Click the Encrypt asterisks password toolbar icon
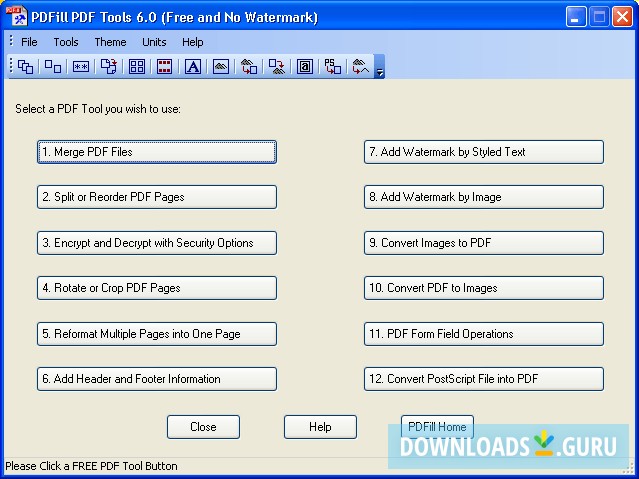The image size is (639, 479). pyautogui.click(x=81, y=66)
